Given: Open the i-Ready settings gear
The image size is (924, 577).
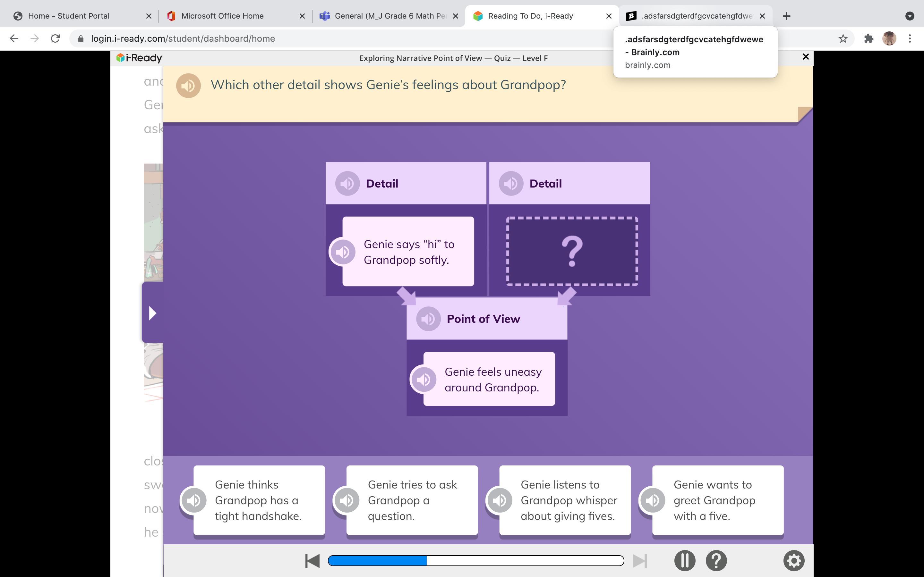Looking at the screenshot, I should tap(794, 561).
